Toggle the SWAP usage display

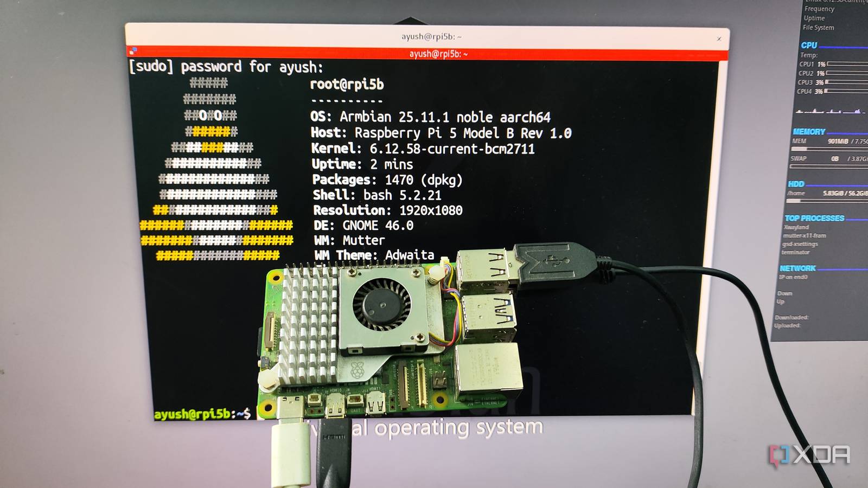(x=808, y=159)
